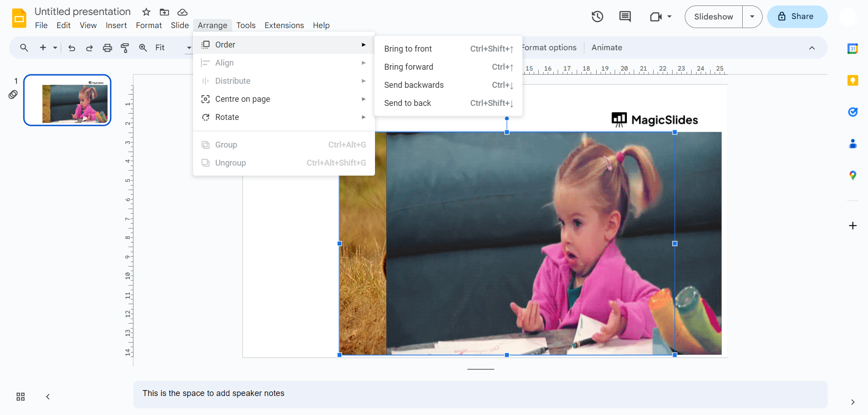Click the speaker notes resize bar
The height and width of the screenshot is (415, 868).
click(x=481, y=369)
